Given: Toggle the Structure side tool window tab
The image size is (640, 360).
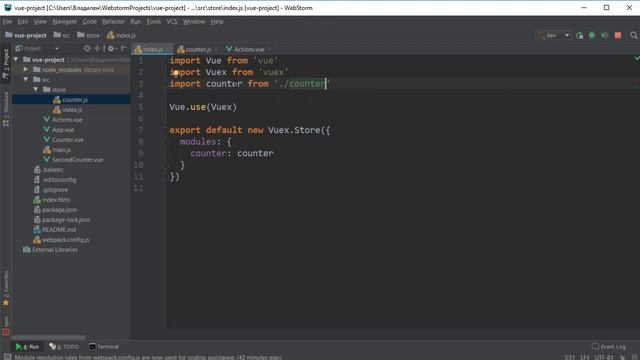Looking at the screenshot, I should pyautogui.click(x=6, y=109).
